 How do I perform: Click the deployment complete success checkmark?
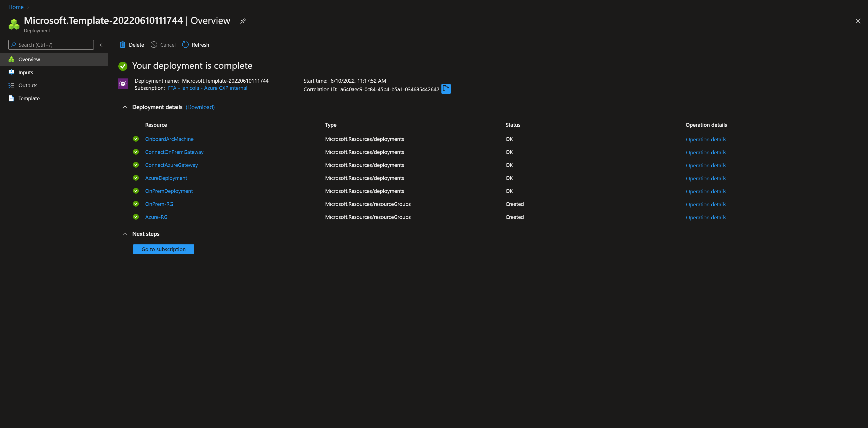[123, 66]
